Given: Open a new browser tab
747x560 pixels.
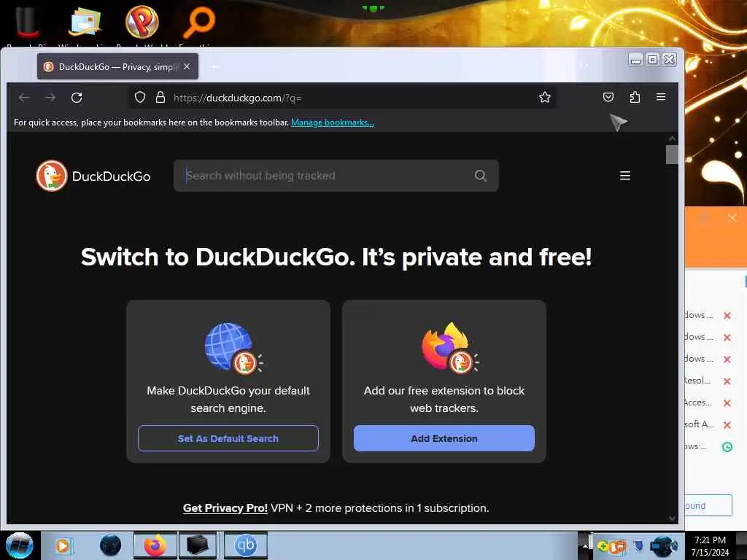Looking at the screenshot, I should pos(214,66).
